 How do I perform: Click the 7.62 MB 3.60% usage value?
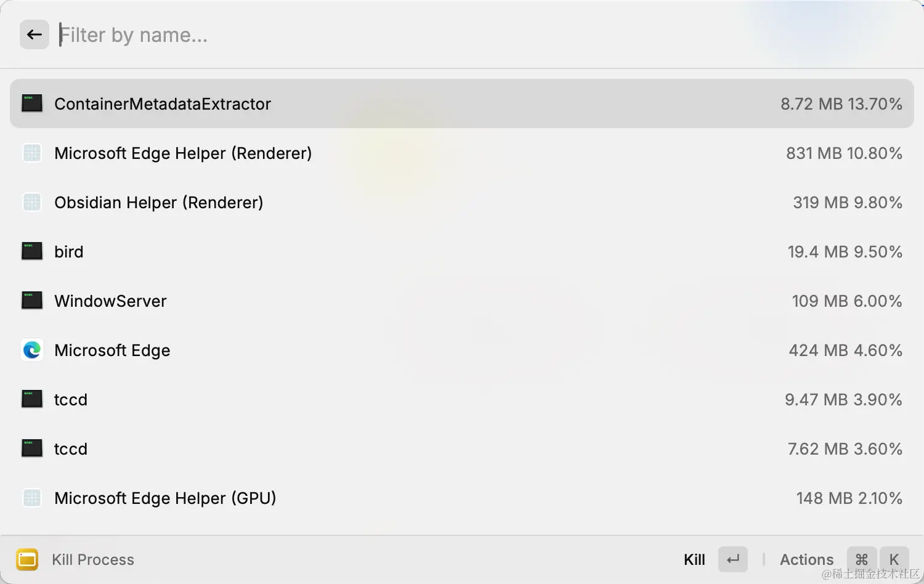(x=845, y=448)
